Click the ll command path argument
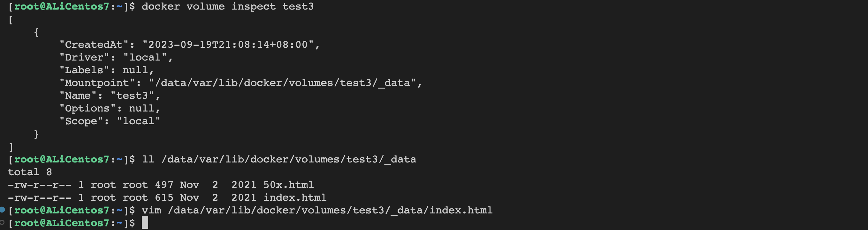The height and width of the screenshot is (230, 868). click(x=289, y=159)
